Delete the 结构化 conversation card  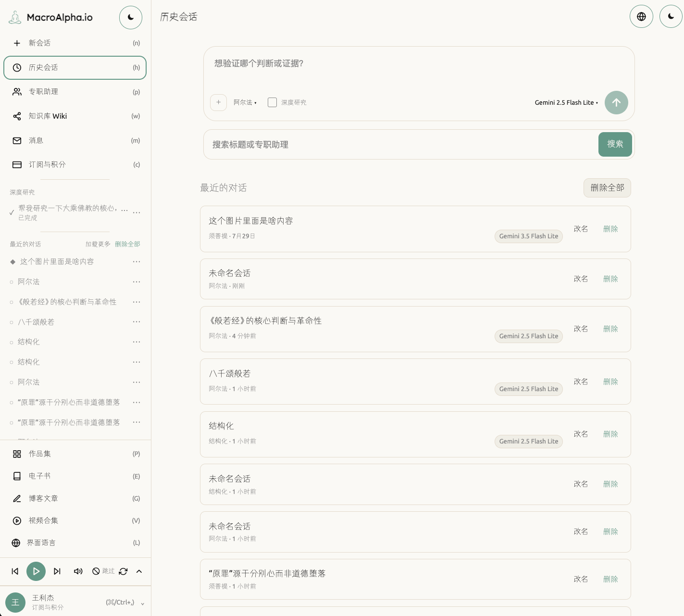(x=610, y=434)
